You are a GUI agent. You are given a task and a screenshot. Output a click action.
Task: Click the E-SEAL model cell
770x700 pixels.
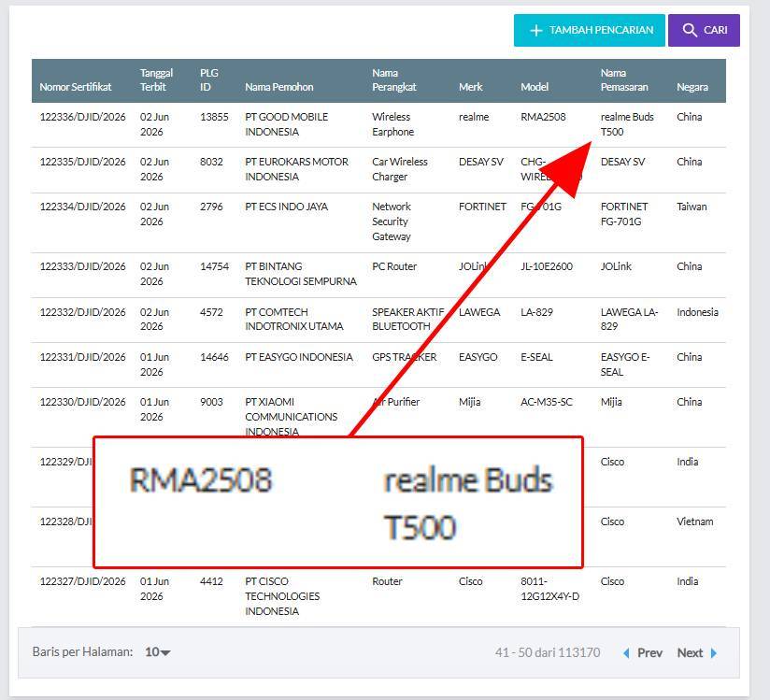pyautogui.click(x=536, y=357)
